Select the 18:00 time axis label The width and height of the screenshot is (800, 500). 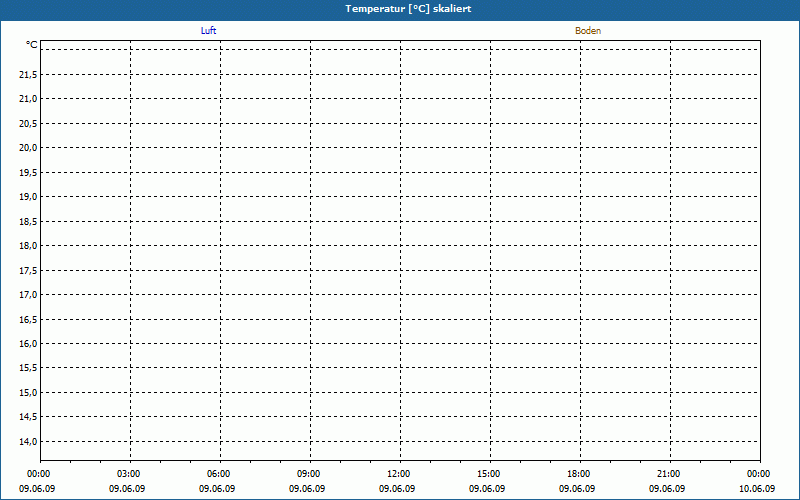point(579,474)
